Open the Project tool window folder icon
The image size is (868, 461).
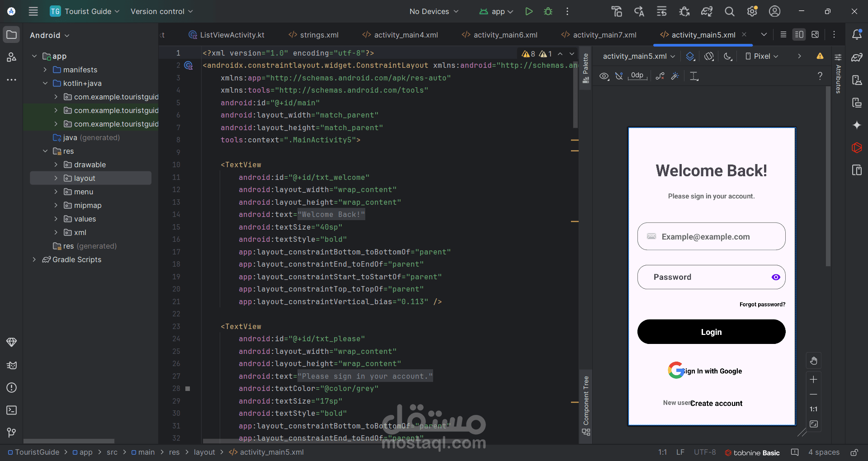click(12, 35)
